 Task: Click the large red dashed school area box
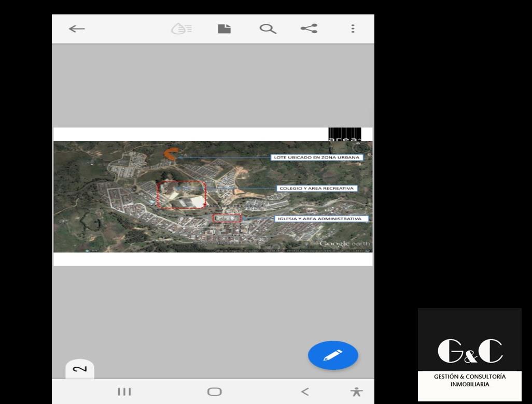click(x=181, y=195)
